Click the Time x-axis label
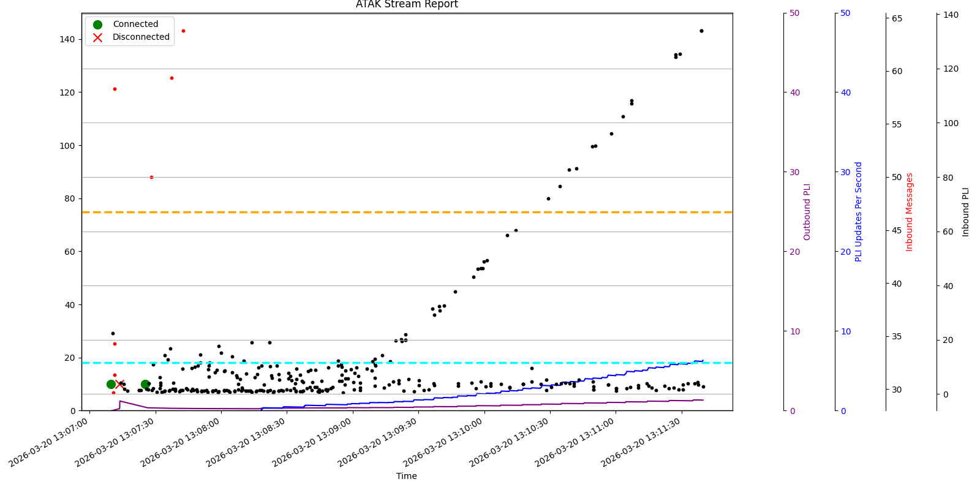The width and height of the screenshot is (980, 490). tap(407, 476)
